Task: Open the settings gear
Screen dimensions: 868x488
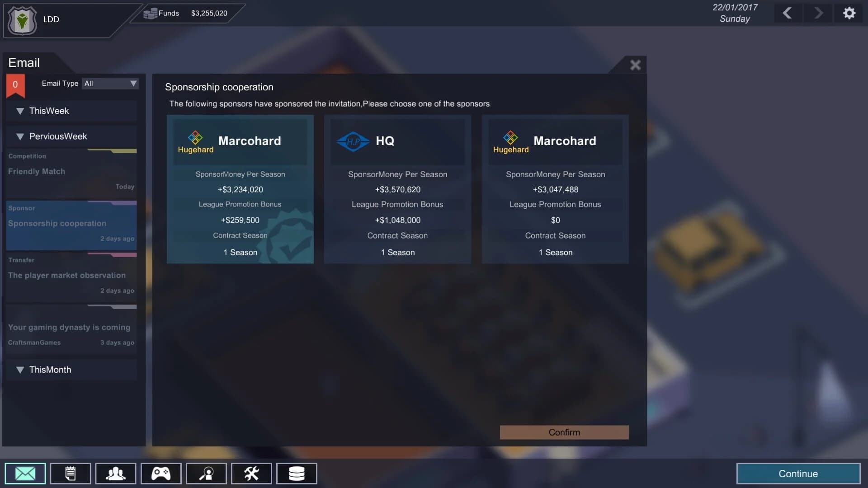Action: click(x=849, y=13)
